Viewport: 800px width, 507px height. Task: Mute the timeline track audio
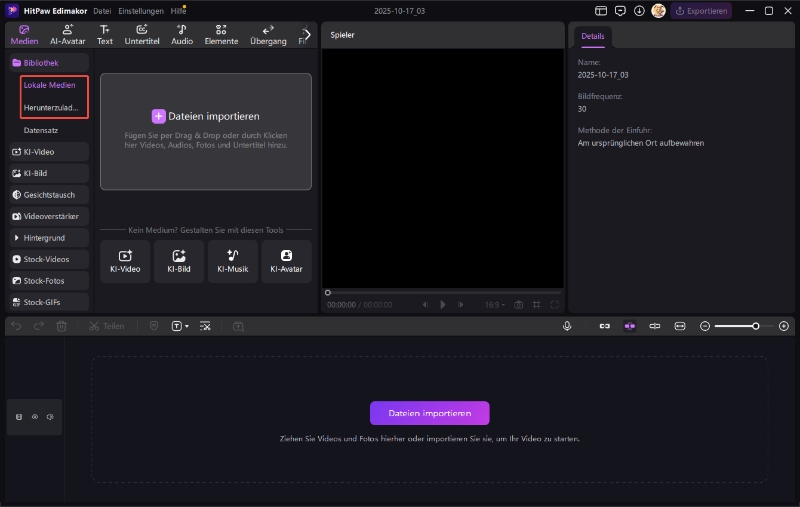tap(49, 416)
